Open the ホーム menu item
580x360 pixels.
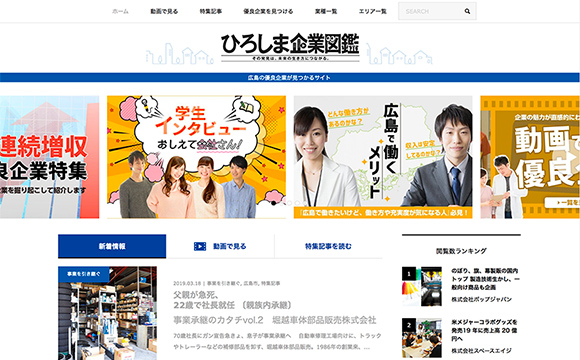pos(120,11)
